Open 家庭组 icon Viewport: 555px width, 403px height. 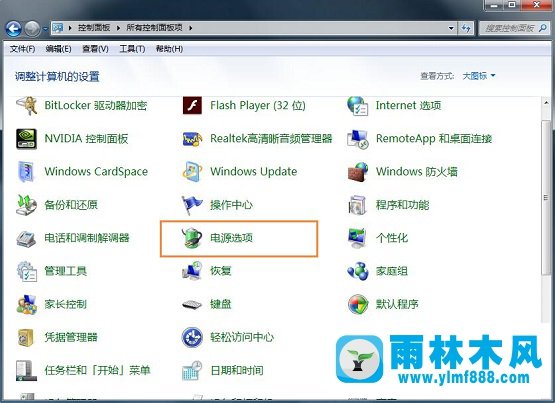(x=357, y=271)
